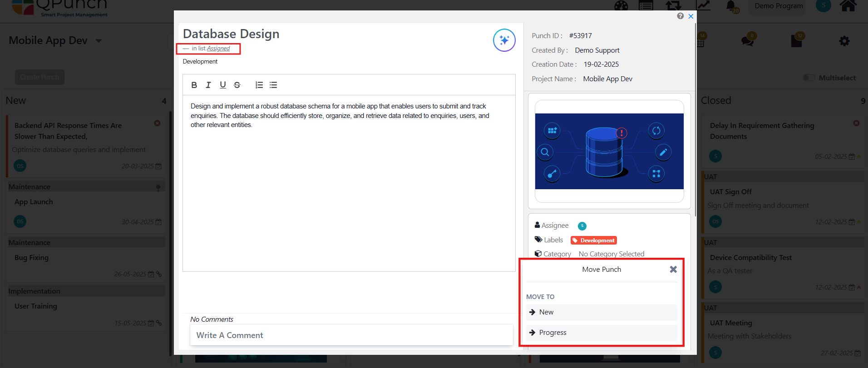Screen dimensions: 868x368
Task: Close the Database Design punch dialog
Action: point(691,16)
